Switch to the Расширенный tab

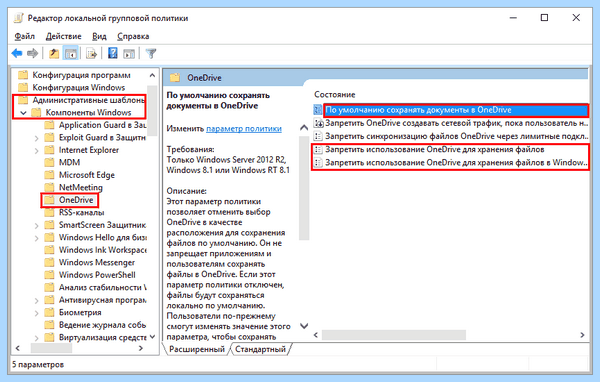coord(197,349)
